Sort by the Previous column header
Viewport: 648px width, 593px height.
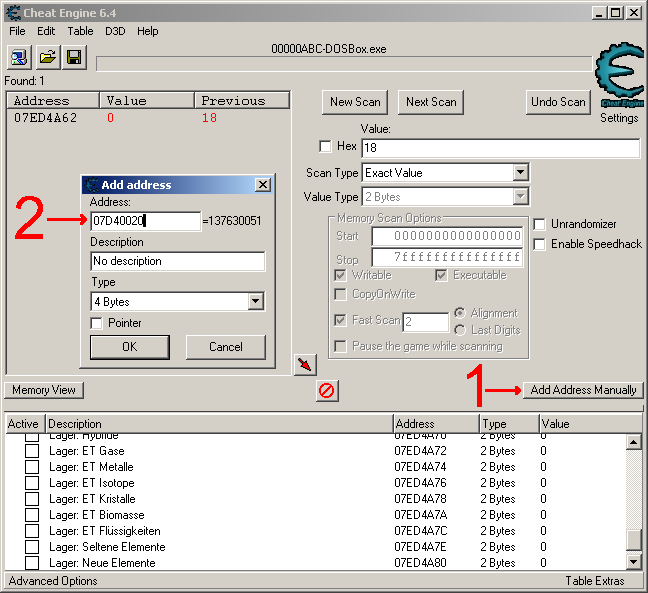[x=242, y=101]
